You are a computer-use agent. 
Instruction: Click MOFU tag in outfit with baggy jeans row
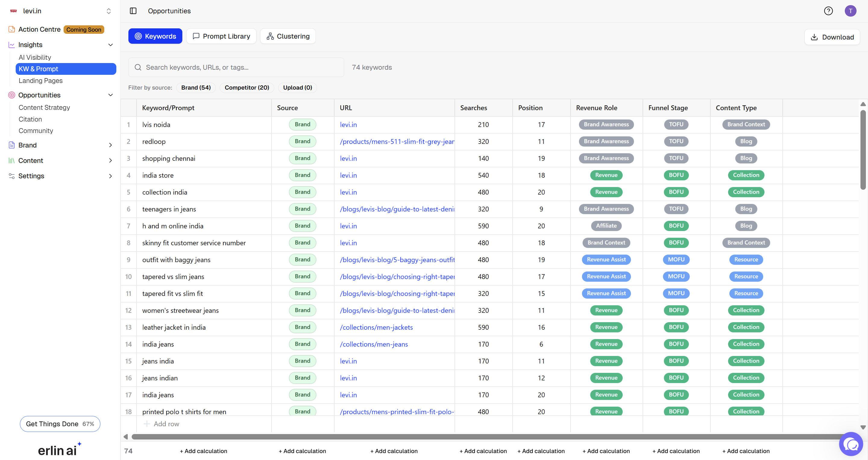pos(676,260)
